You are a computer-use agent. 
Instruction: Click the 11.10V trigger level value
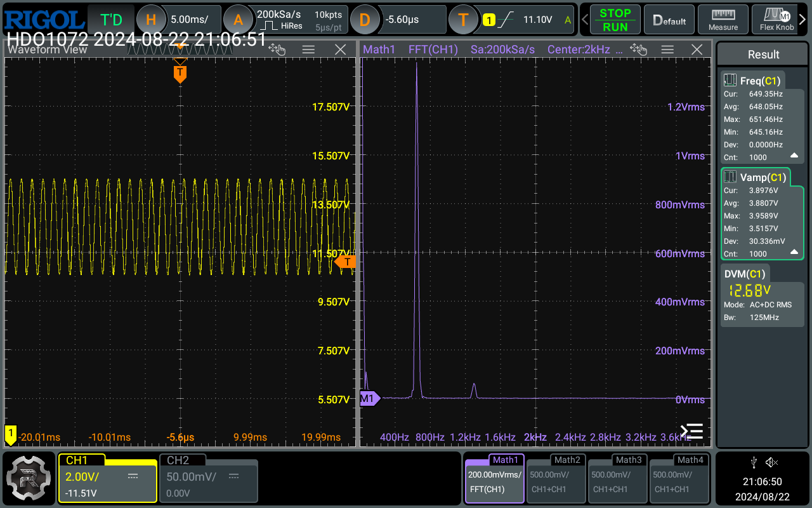537,20
